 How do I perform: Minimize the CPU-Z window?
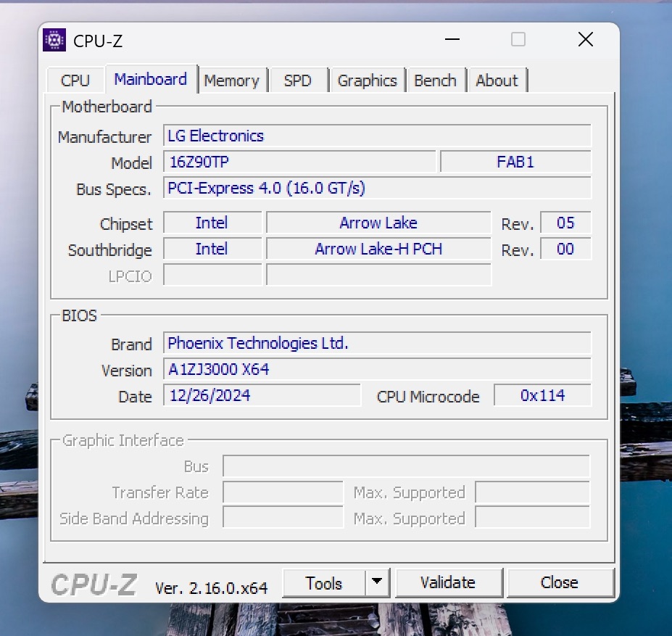(452, 39)
